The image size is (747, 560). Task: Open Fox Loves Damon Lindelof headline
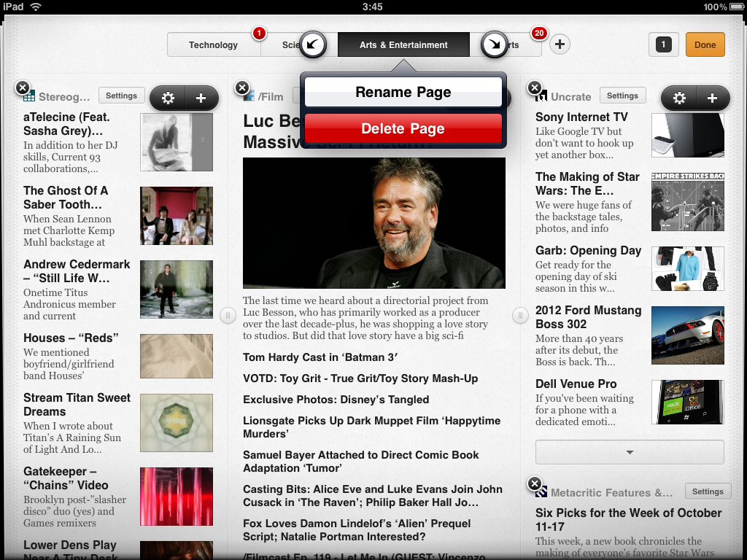(x=357, y=530)
